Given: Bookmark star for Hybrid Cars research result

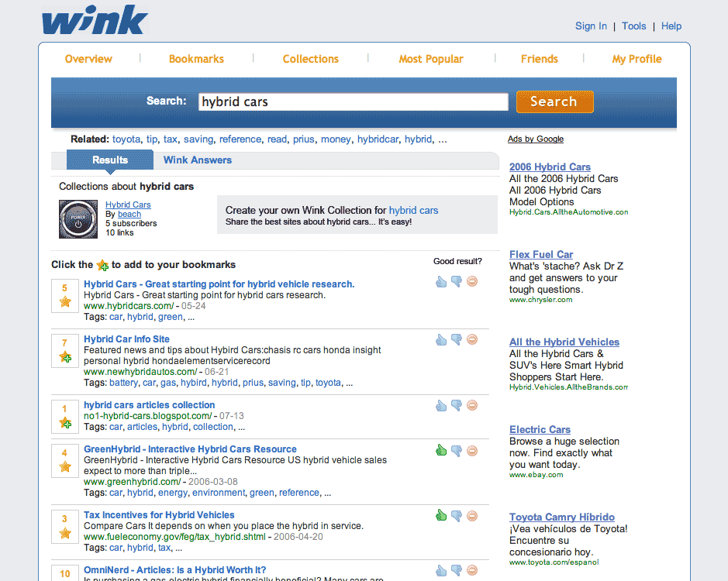Looking at the screenshot, I should coord(65,301).
